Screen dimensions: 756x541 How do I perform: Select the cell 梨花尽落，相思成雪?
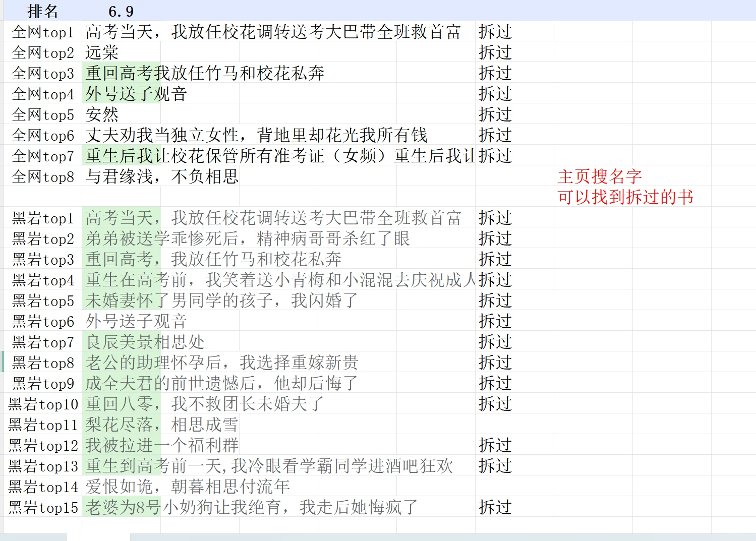pyautogui.click(x=162, y=425)
